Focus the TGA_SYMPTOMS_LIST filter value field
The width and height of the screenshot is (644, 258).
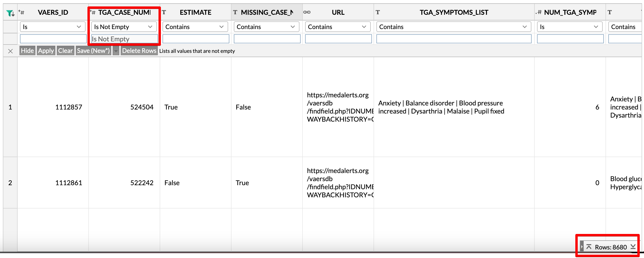(454, 39)
